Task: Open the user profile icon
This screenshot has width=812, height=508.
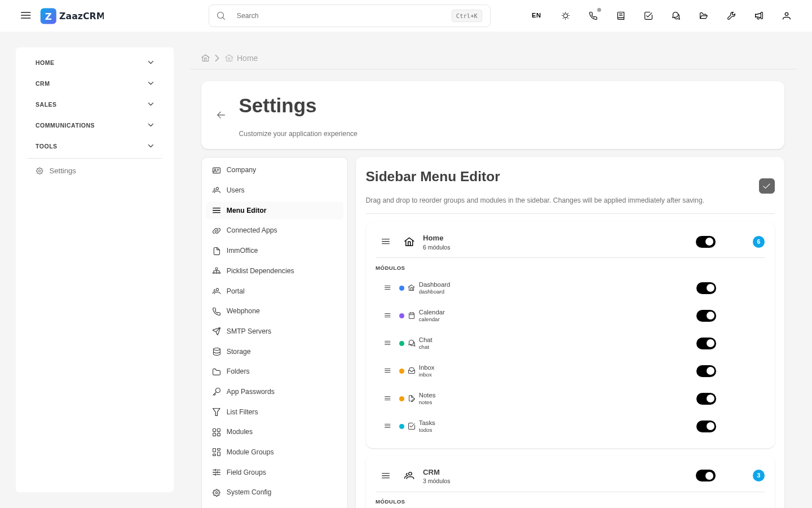Action: coord(787,16)
